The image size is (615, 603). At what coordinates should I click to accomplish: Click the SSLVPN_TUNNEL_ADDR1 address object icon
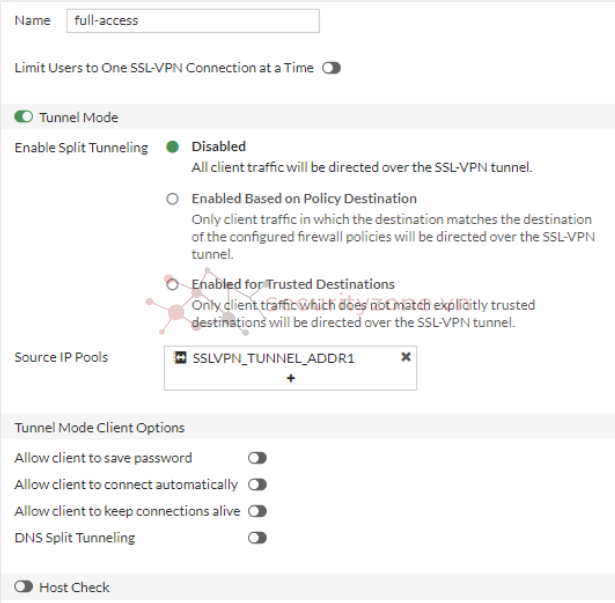point(180,357)
